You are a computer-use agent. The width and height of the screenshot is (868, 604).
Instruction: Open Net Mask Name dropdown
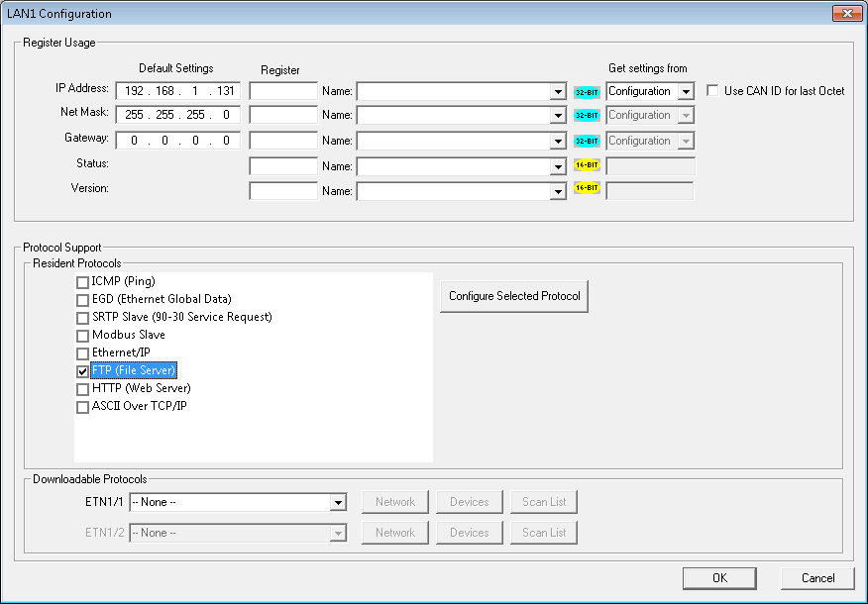click(x=558, y=116)
